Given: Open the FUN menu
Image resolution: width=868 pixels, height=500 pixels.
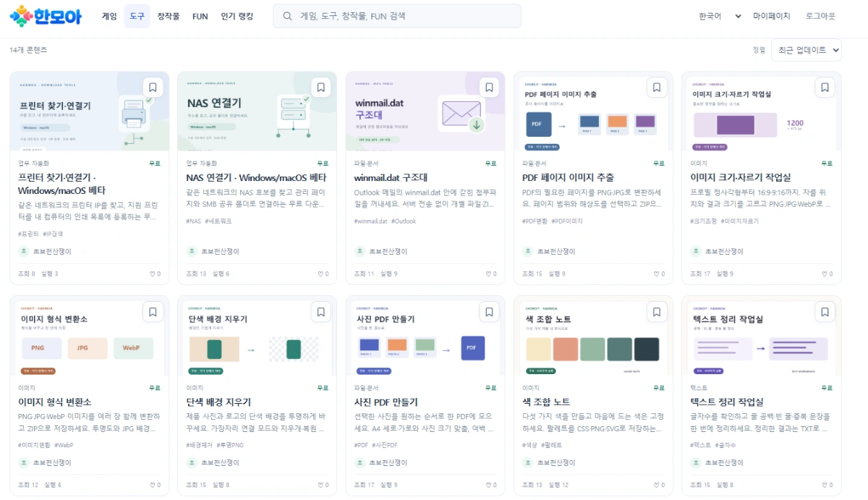Looking at the screenshot, I should (200, 16).
